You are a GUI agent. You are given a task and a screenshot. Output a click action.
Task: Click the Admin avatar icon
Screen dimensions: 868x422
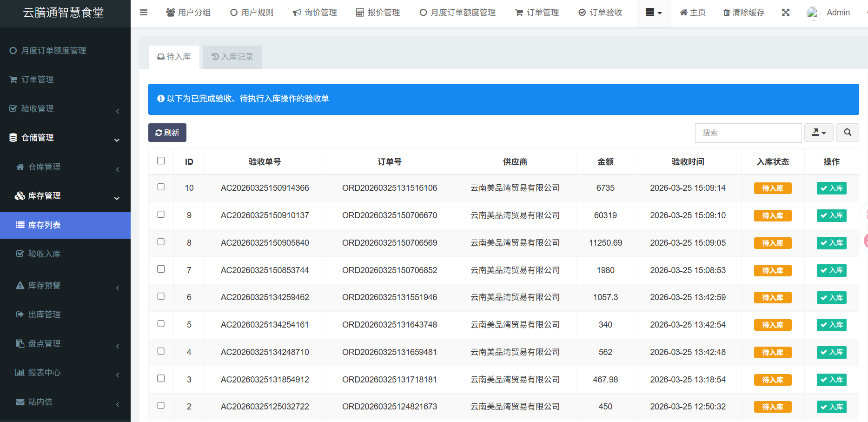point(812,13)
